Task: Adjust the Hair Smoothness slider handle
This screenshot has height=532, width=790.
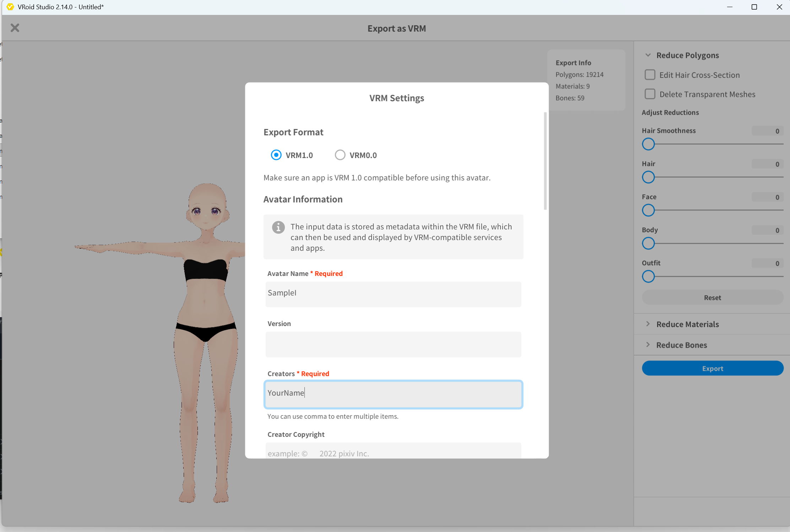Action: [x=648, y=144]
